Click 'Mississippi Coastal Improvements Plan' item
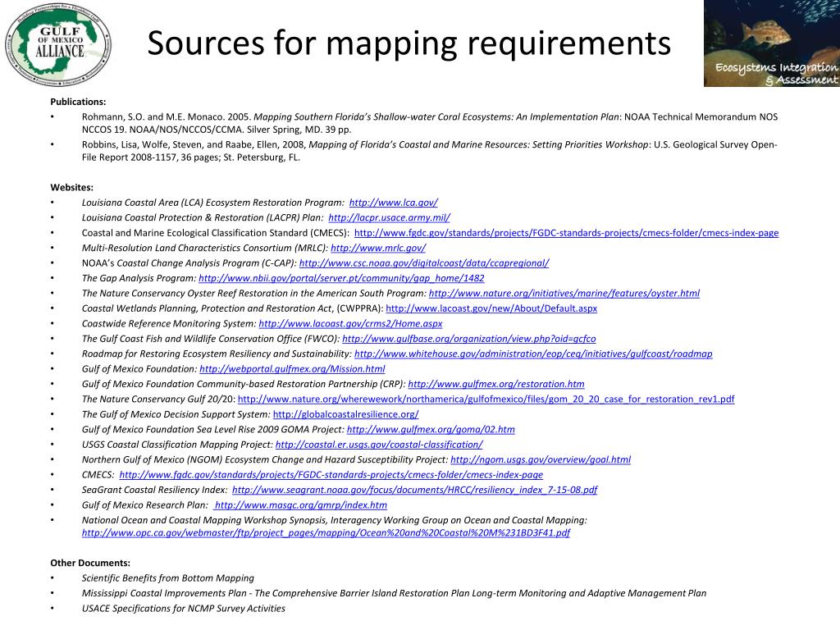The height and width of the screenshot is (630, 840). pos(394,593)
